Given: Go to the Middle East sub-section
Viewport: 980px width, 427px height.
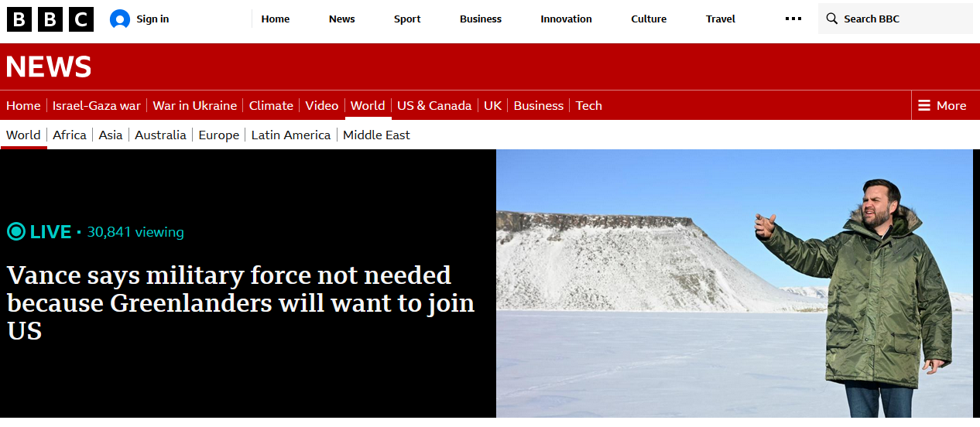Looking at the screenshot, I should (376, 135).
